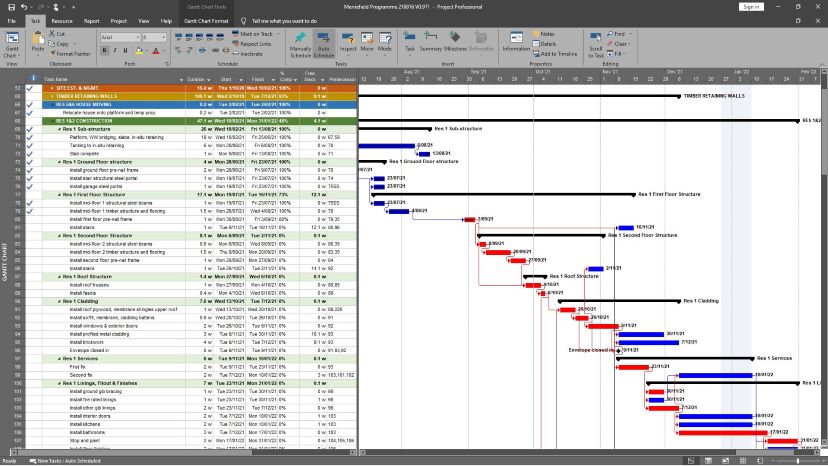Expand the SITE EST. & MGMT summary task

click(x=52, y=88)
